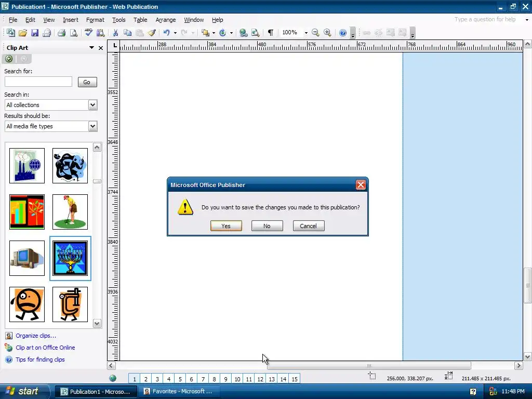The image size is (532, 399).
Task: Cancel the save changes dialog
Action: click(309, 226)
